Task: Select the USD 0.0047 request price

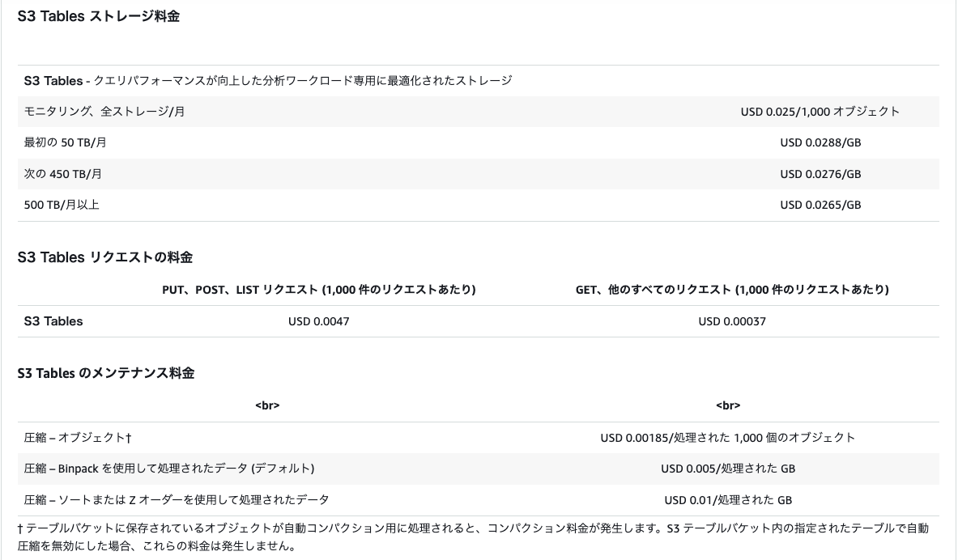Action: click(x=318, y=321)
